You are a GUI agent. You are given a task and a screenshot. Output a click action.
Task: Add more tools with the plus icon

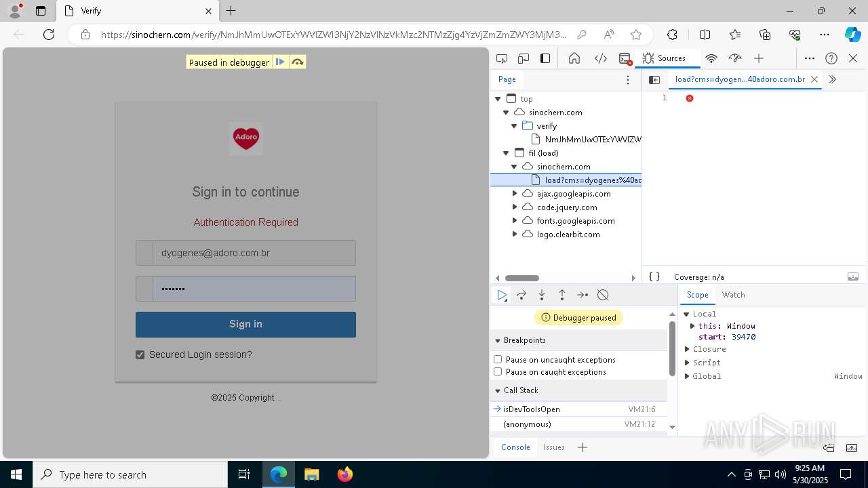[759, 58]
